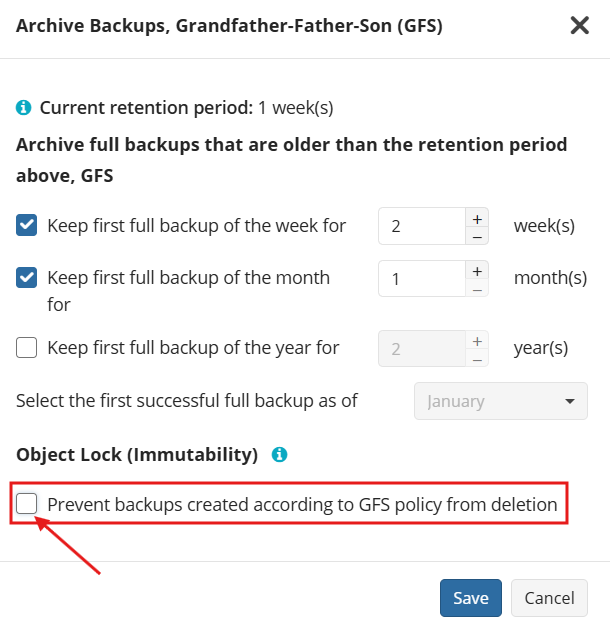Image resolution: width=610 pixels, height=629 pixels.
Task: Save the GFS archive settings
Action: click(x=470, y=598)
